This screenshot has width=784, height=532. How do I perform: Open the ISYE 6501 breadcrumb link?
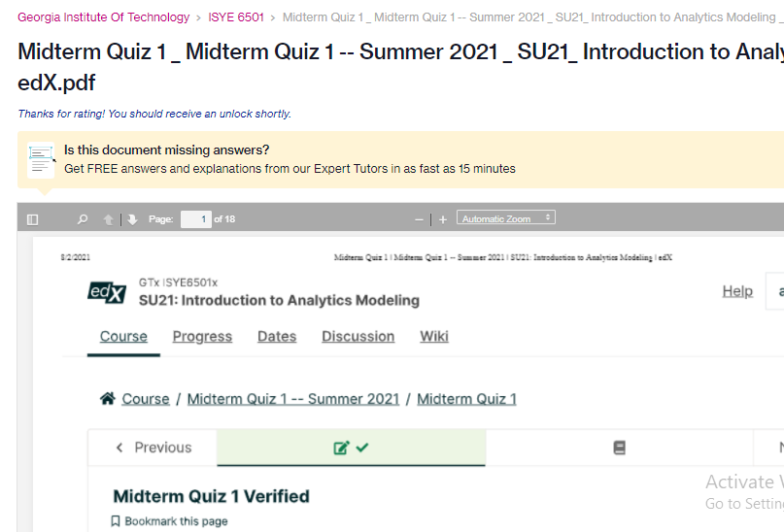(x=236, y=17)
